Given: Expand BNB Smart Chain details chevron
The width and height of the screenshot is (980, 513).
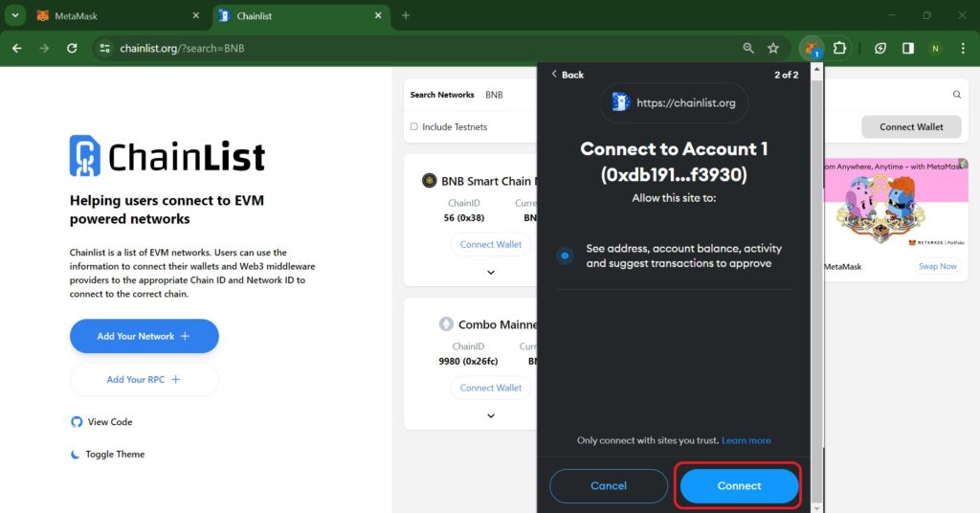Looking at the screenshot, I should [x=491, y=273].
